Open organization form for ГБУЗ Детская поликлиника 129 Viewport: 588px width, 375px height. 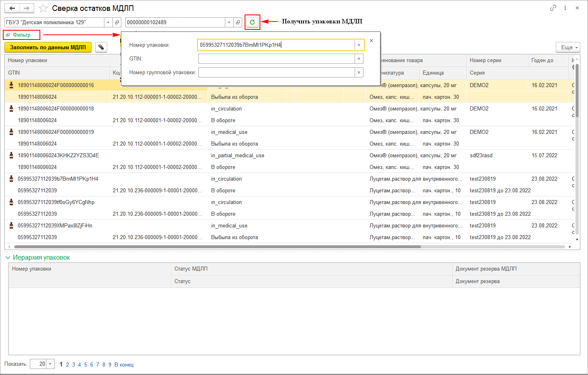pyautogui.click(x=117, y=22)
